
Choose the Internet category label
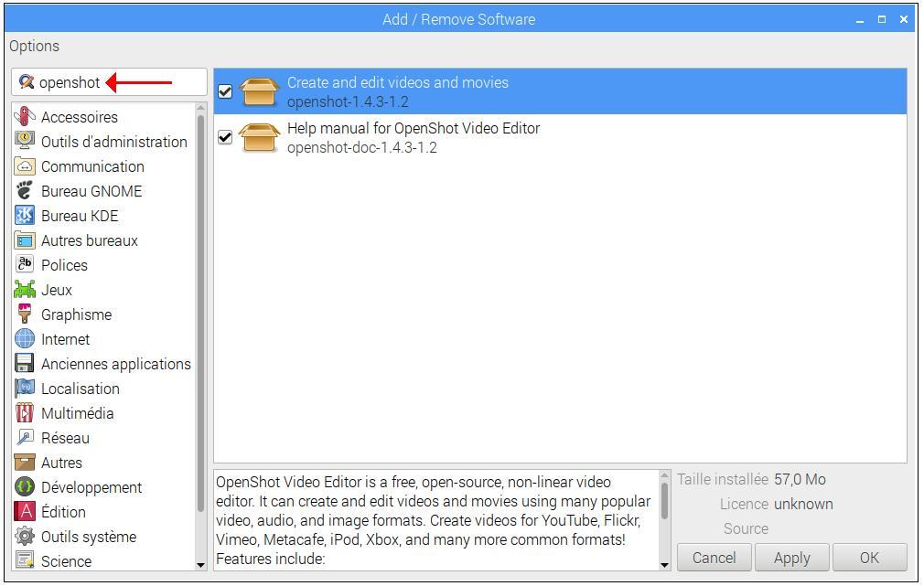[x=65, y=340]
